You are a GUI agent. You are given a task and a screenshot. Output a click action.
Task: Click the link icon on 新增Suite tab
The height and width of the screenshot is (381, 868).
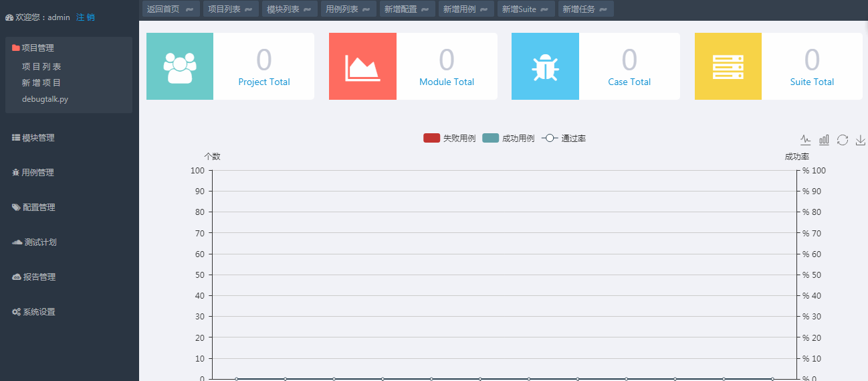[x=544, y=9]
